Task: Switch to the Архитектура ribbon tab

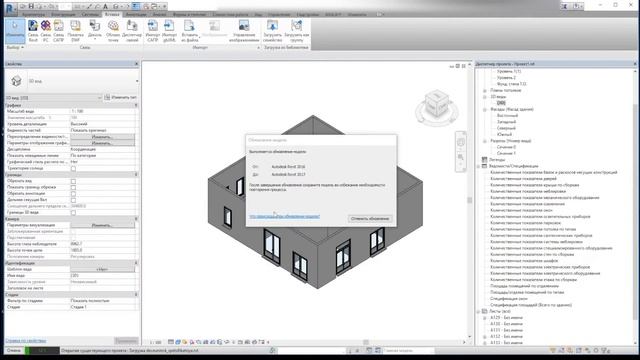Action: (33, 14)
